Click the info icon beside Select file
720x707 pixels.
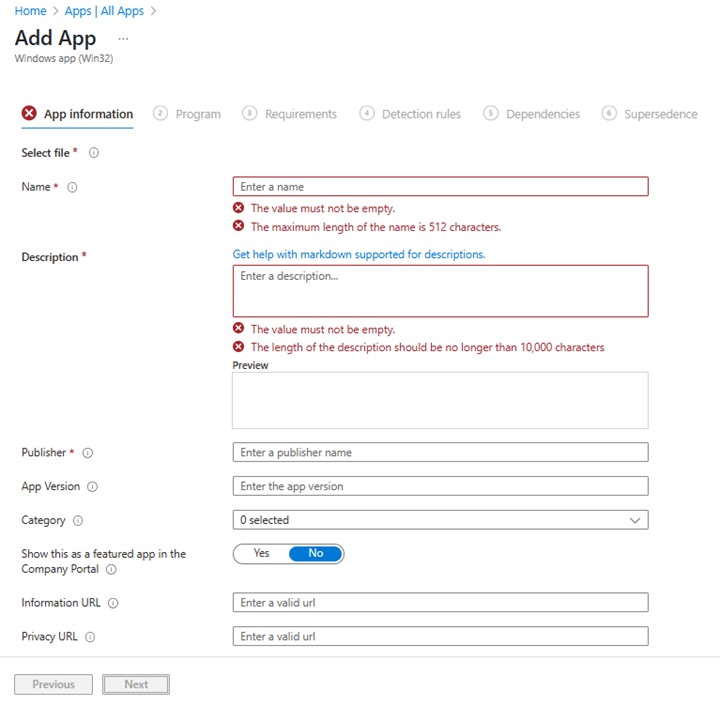pos(94,153)
